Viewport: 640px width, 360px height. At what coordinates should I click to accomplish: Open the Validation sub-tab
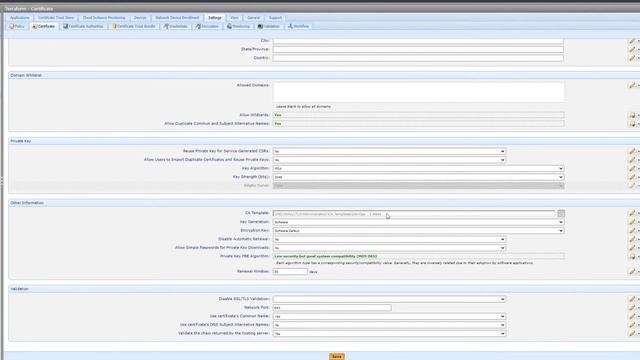pos(269,26)
